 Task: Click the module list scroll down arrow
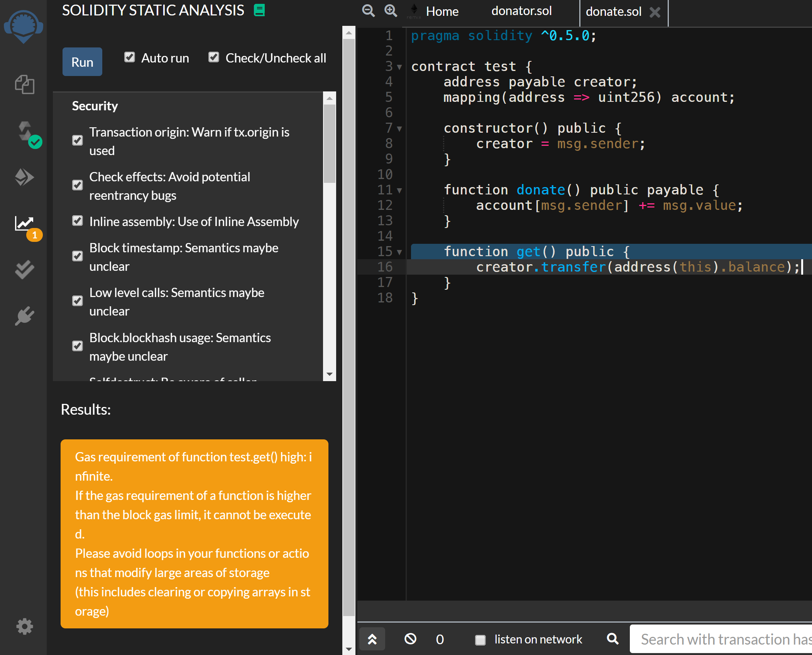[x=330, y=374]
